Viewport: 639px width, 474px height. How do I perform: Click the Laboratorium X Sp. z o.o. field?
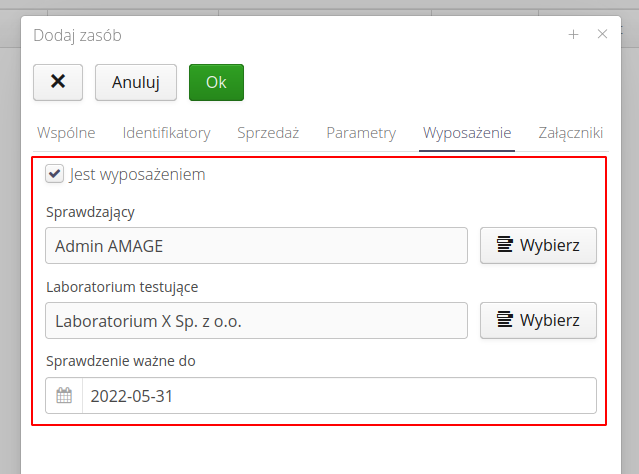point(257,321)
